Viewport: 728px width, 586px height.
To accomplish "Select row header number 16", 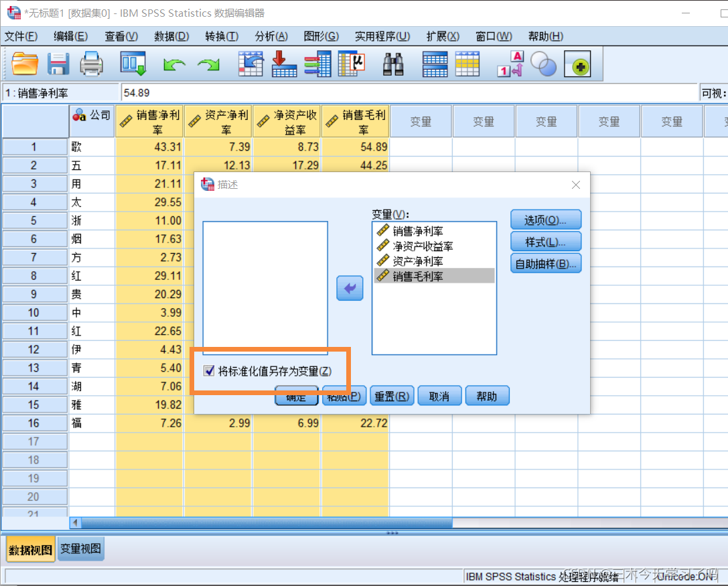I will tap(34, 423).
